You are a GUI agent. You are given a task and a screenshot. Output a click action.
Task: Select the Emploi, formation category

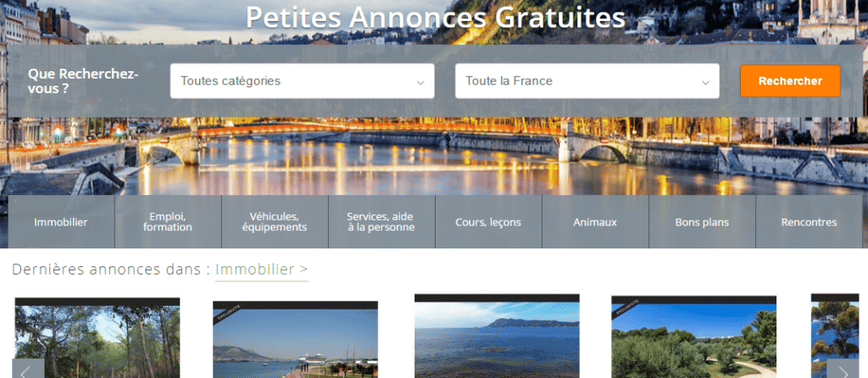(x=168, y=222)
